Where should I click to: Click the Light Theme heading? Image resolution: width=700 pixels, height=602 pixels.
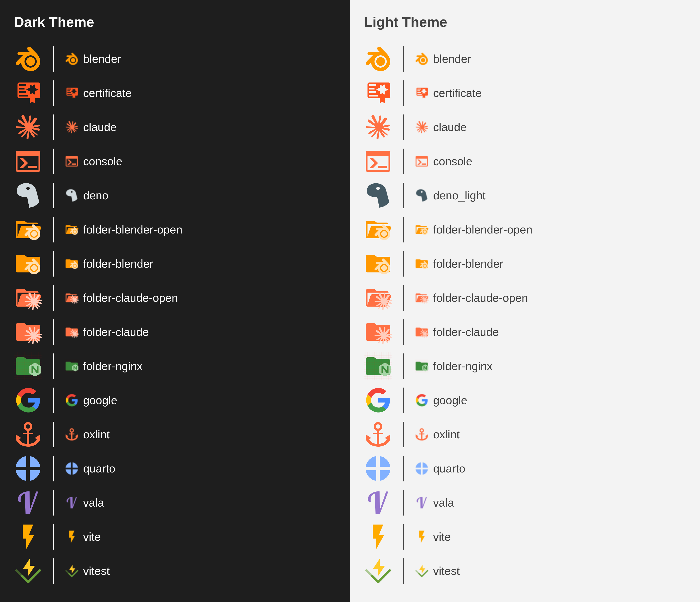coord(405,22)
